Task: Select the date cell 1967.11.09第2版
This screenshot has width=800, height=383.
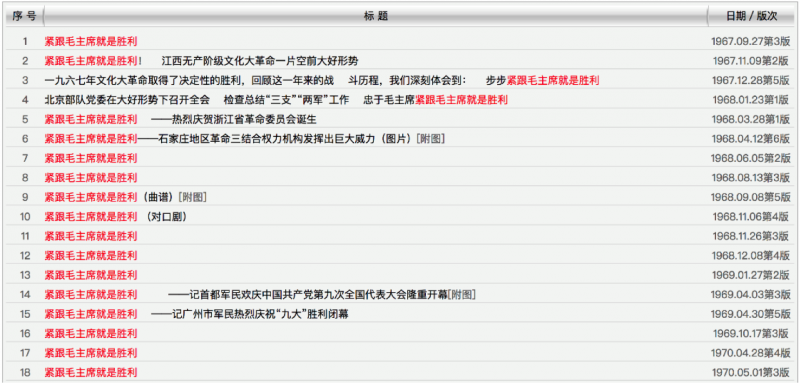Action: pyautogui.click(x=751, y=61)
